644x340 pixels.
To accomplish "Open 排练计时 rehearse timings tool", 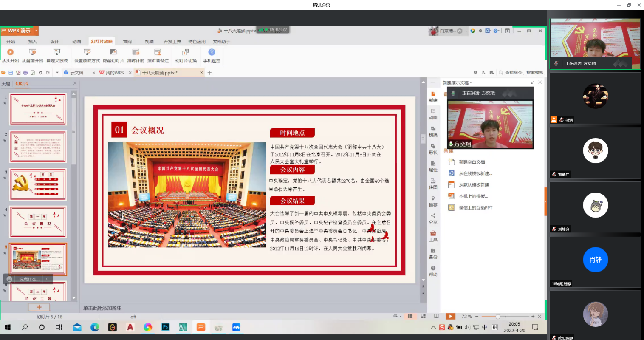I will (x=136, y=52).
